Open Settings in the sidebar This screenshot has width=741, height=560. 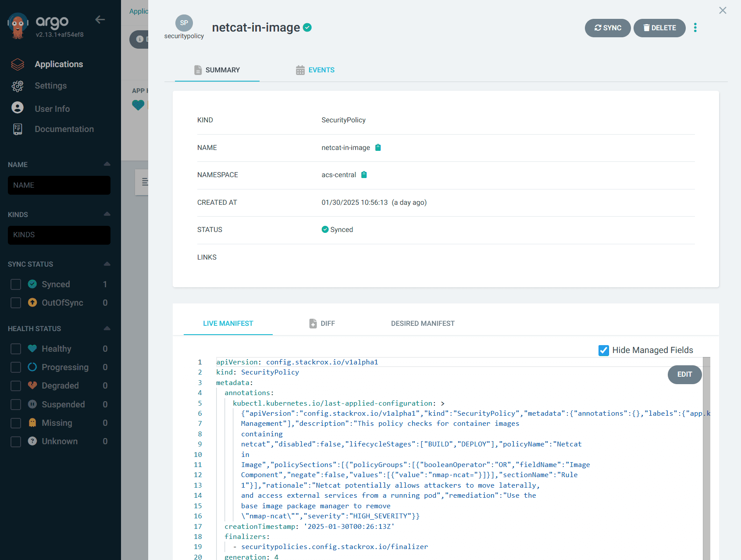pos(51,86)
